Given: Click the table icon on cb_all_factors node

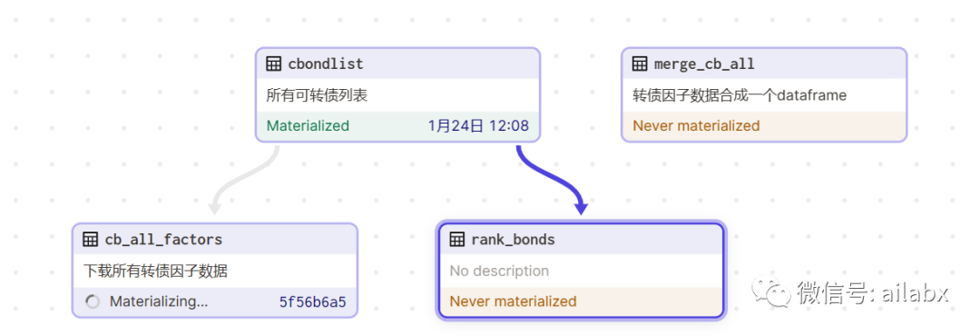Looking at the screenshot, I should [x=90, y=239].
